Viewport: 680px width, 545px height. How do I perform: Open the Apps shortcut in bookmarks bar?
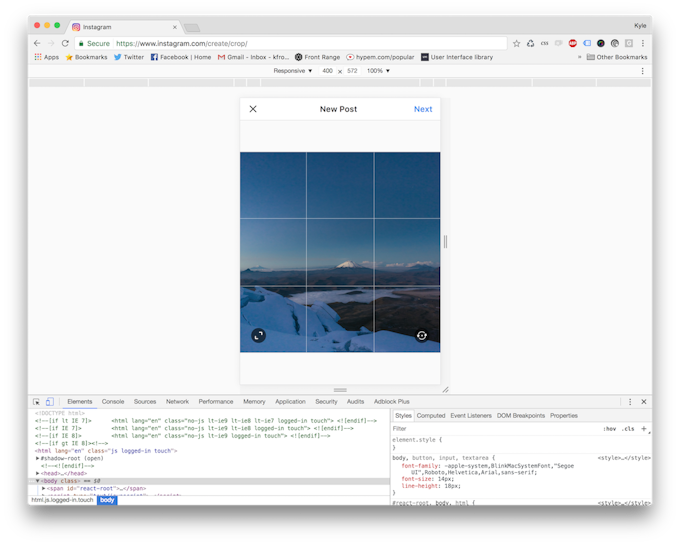(45, 57)
